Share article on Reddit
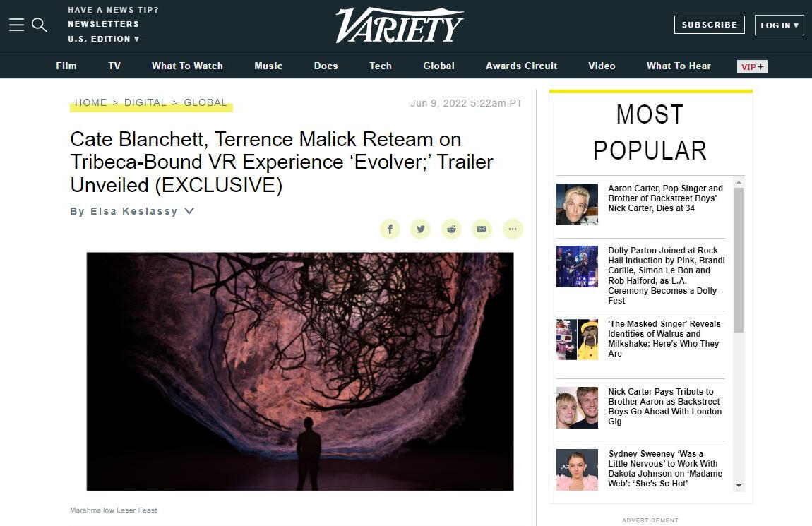This screenshot has width=812, height=526. [x=451, y=229]
